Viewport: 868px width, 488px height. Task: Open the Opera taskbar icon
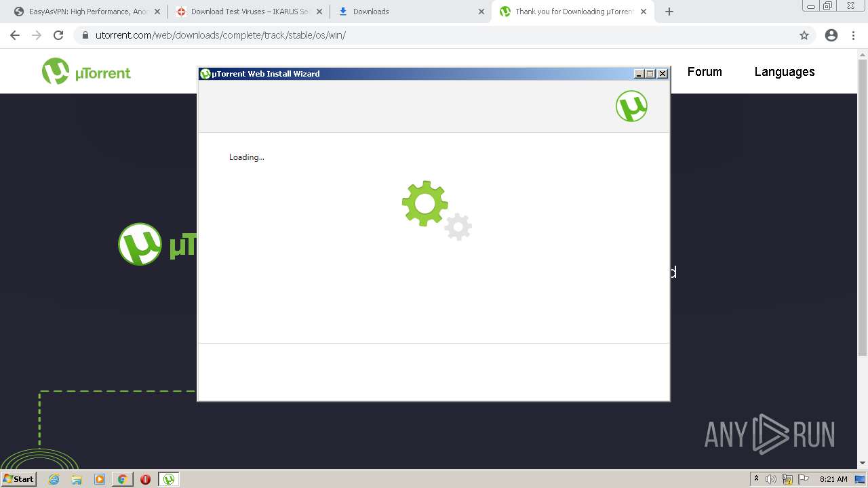pos(145,479)
